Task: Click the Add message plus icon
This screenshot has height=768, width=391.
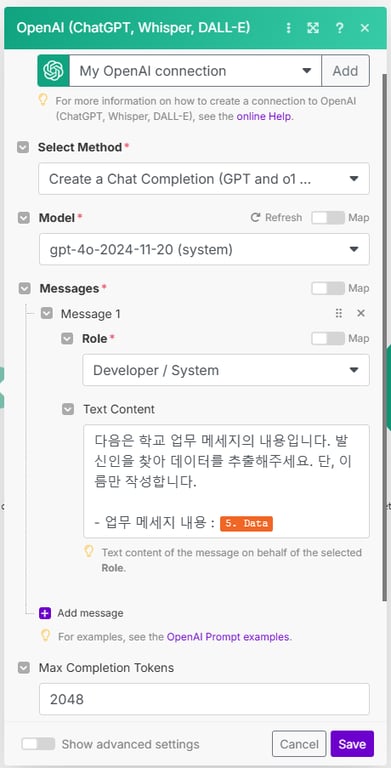Action: click(x=45, y=613)
